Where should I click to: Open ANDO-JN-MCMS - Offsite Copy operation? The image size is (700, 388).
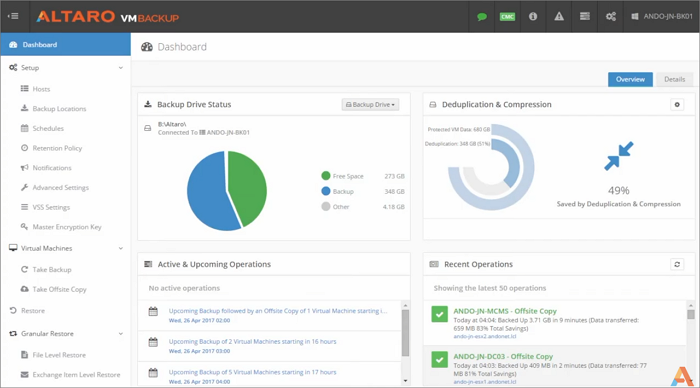505,311
